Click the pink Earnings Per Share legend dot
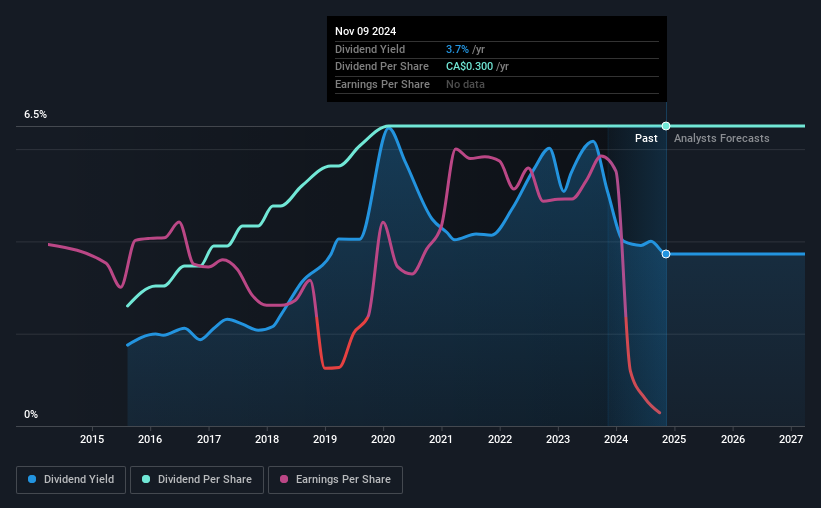This screenshot has height=508, width=821. coord(284,479)
